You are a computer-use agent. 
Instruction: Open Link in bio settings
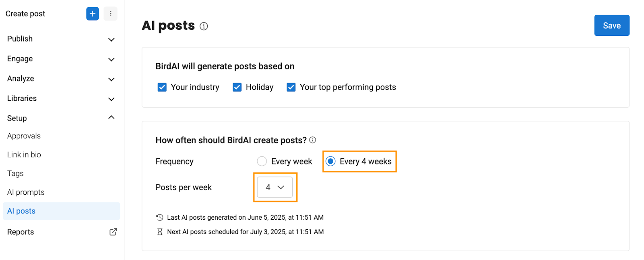(24, 154)
